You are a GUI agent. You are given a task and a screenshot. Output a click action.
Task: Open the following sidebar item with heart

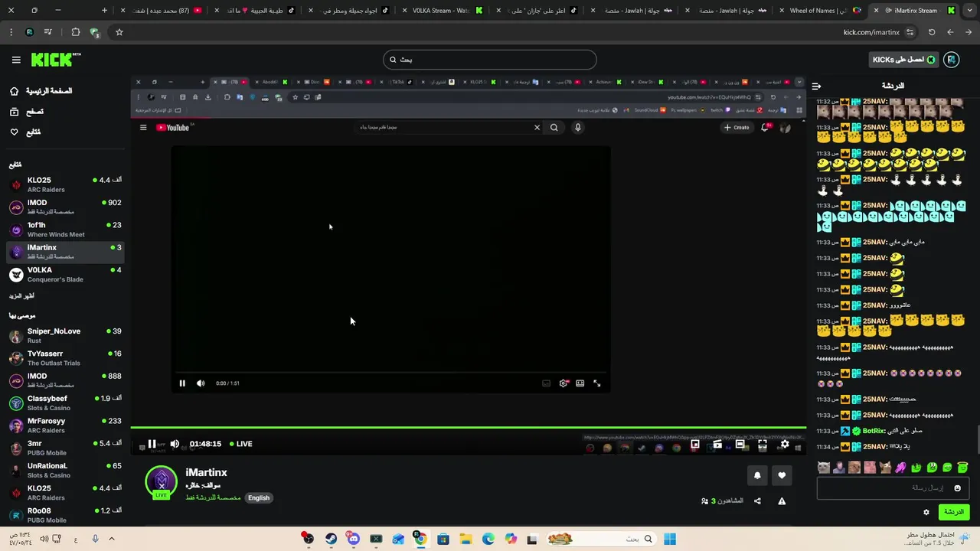[25, 132]
